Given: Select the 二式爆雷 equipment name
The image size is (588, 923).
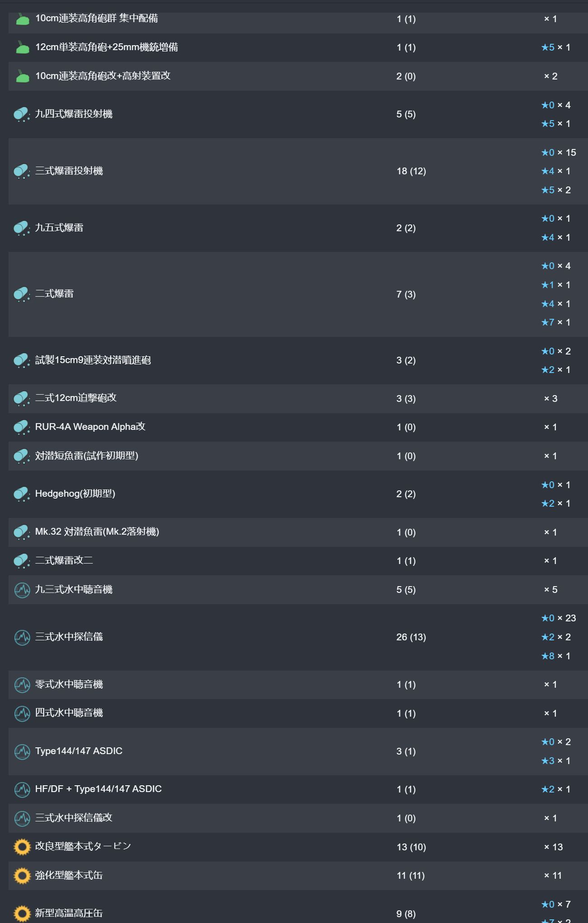Looking at the screenshot, I should pos(54,294).
